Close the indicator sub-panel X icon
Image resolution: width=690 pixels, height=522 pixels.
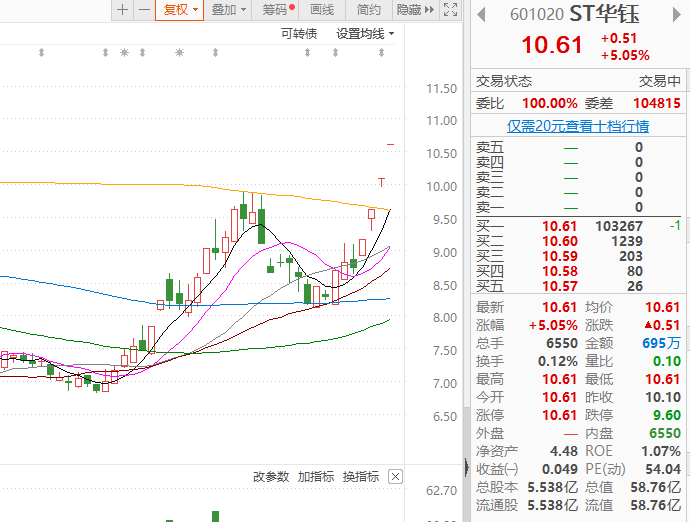point(395,477)
